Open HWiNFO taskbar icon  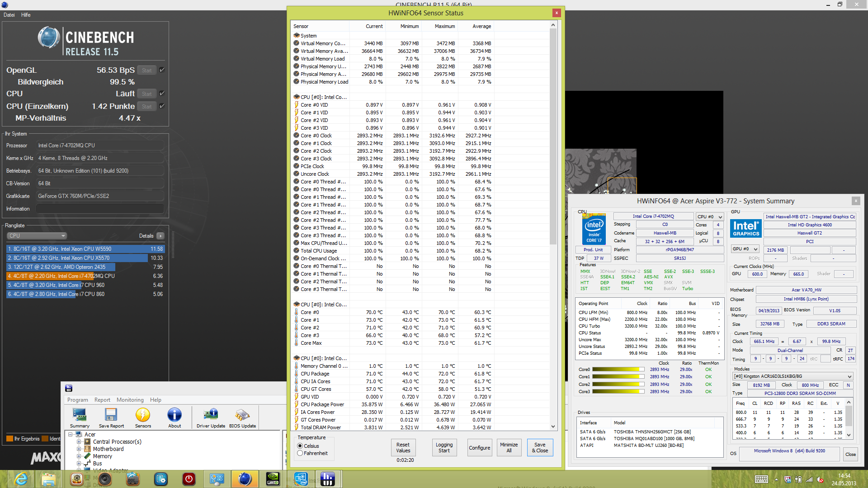click(x=328, y=479)
